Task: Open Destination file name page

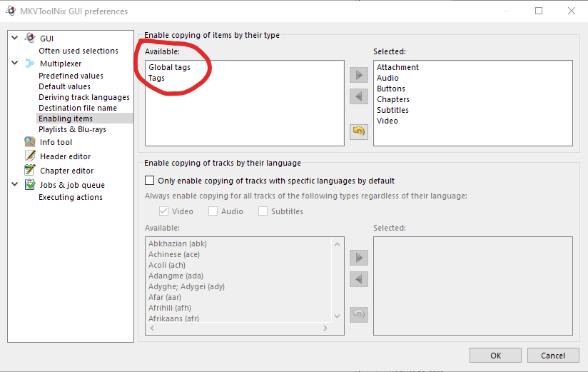Action: tap(78, 108)
